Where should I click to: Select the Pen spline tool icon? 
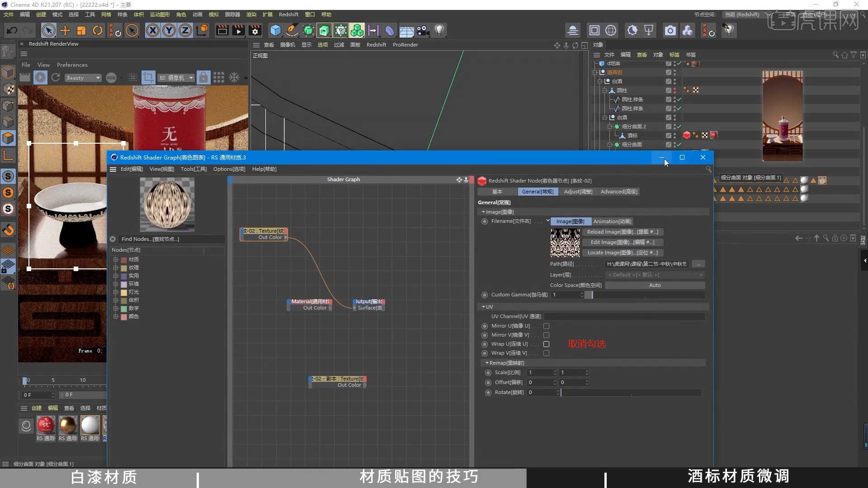click(x=292, y=30)
